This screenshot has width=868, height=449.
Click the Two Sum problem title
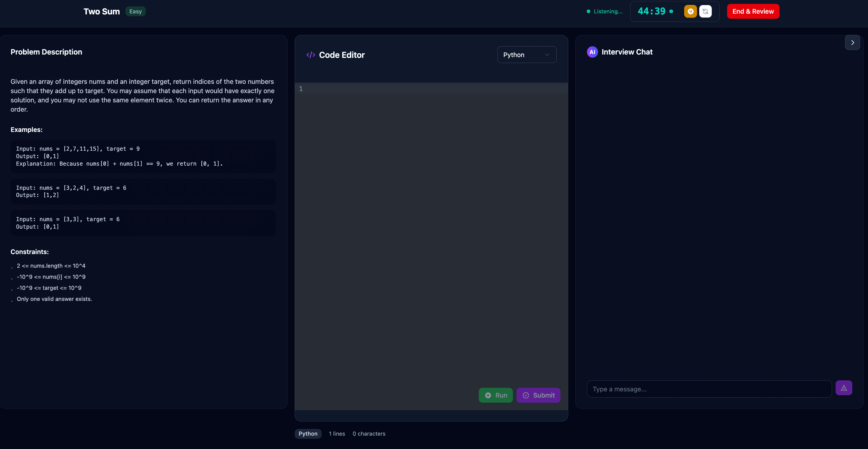[x=101, y=12]
